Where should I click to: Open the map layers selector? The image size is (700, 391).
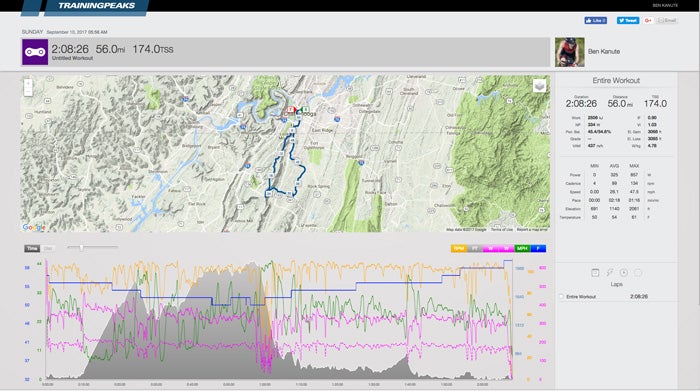tap(539, 86)
